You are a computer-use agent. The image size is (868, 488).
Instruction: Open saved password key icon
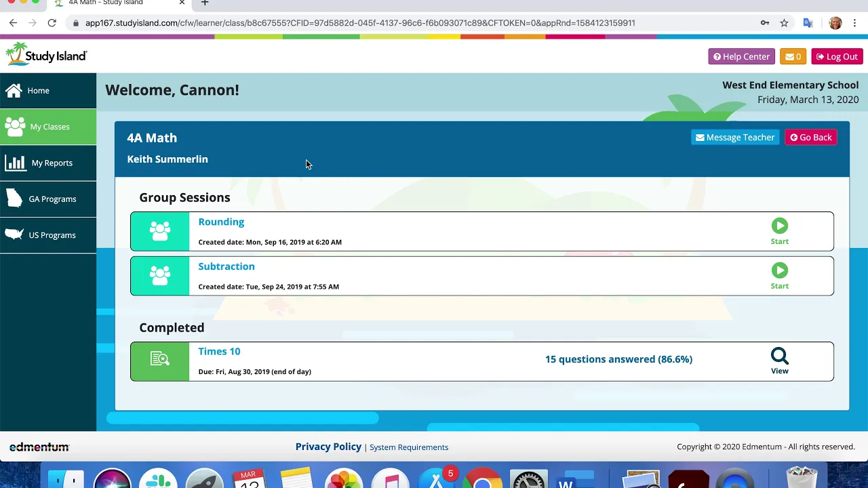[765, 23]
